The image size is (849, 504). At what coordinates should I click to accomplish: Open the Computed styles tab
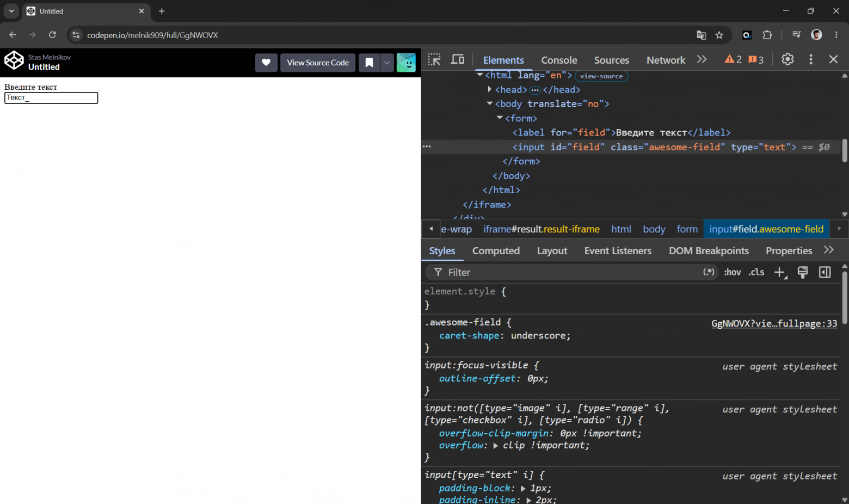[496, 250]
